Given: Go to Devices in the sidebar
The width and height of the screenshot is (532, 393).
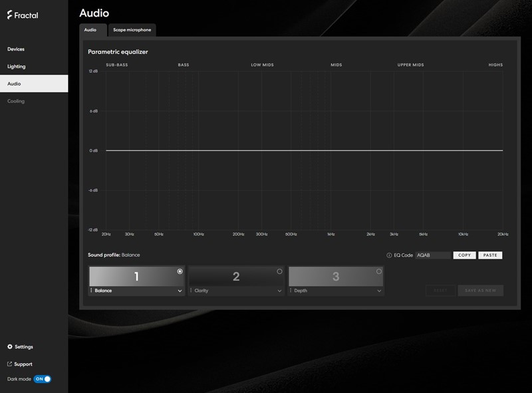Looking at the screenshot, I should (16, 49).
